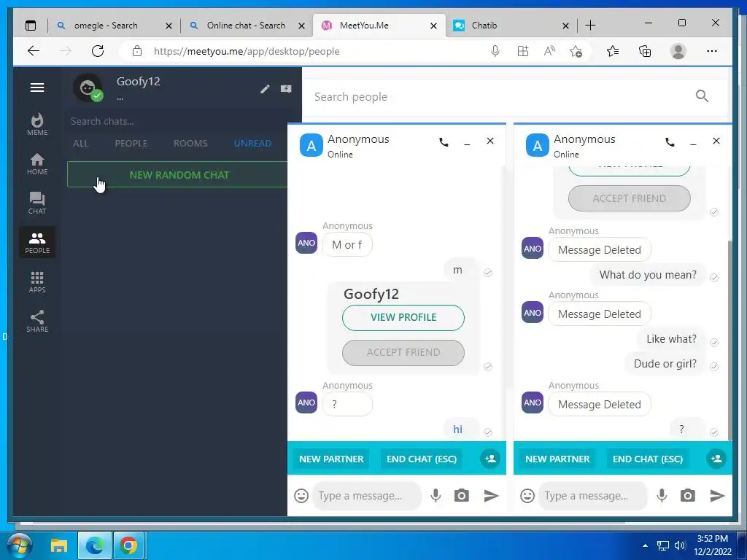Click ACCEPT FRIEND in left chat
The height and width of the screenshot is (560, 747).
[403, 353]
